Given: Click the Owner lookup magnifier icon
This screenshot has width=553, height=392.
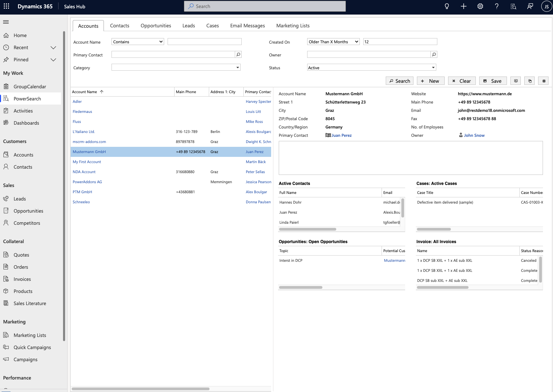Looking at the screenshot, I should click(434, 54).
